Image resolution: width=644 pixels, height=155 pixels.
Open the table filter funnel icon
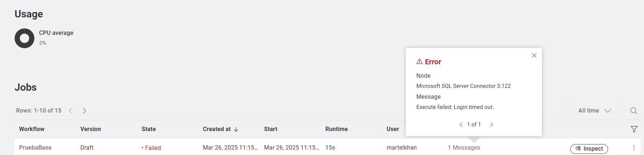[x=634, y=129]
